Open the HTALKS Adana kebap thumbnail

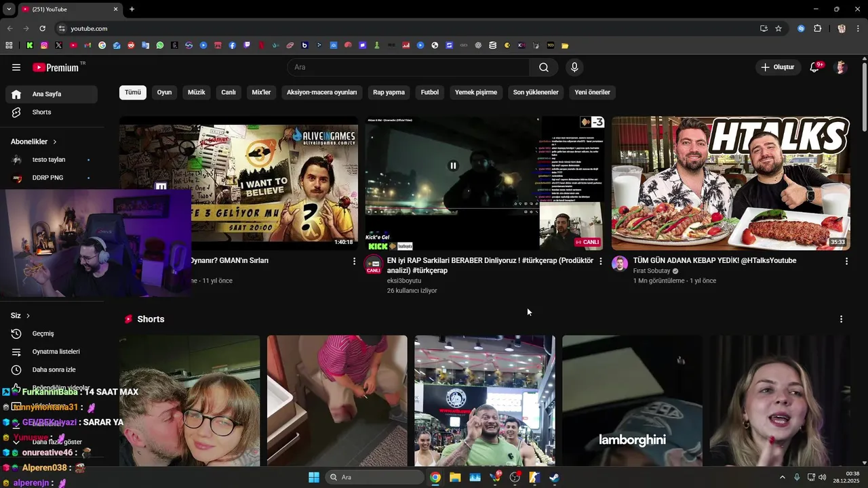731,183
